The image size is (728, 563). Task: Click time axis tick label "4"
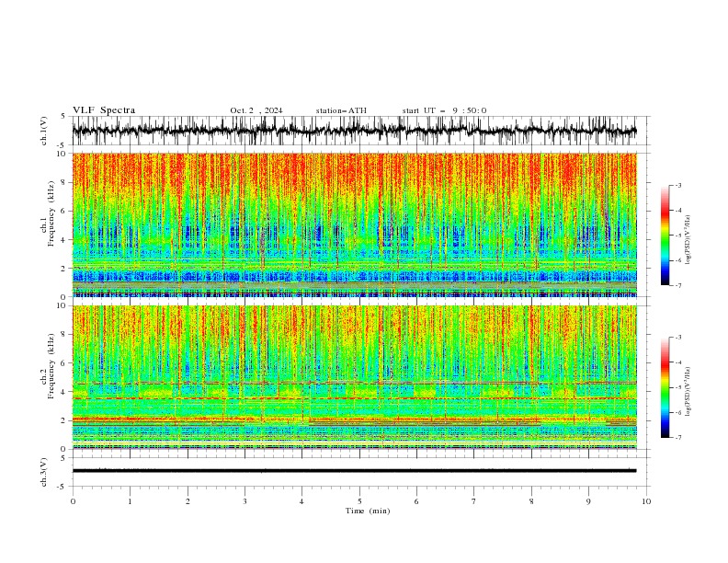click(301, 501)
